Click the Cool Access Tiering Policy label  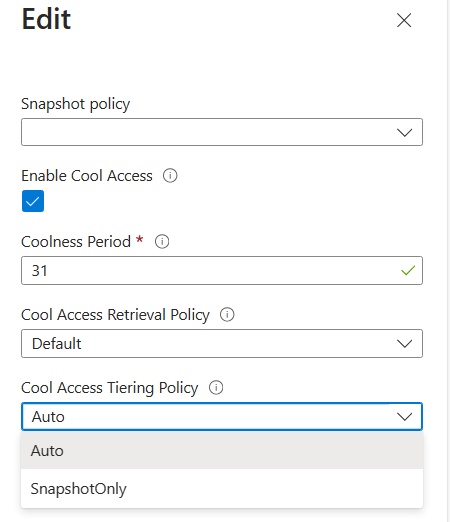click(110, 388)
